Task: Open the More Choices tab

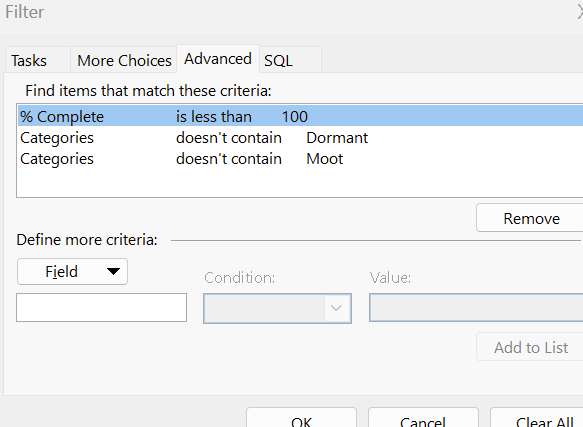Action: coord(124,60)
